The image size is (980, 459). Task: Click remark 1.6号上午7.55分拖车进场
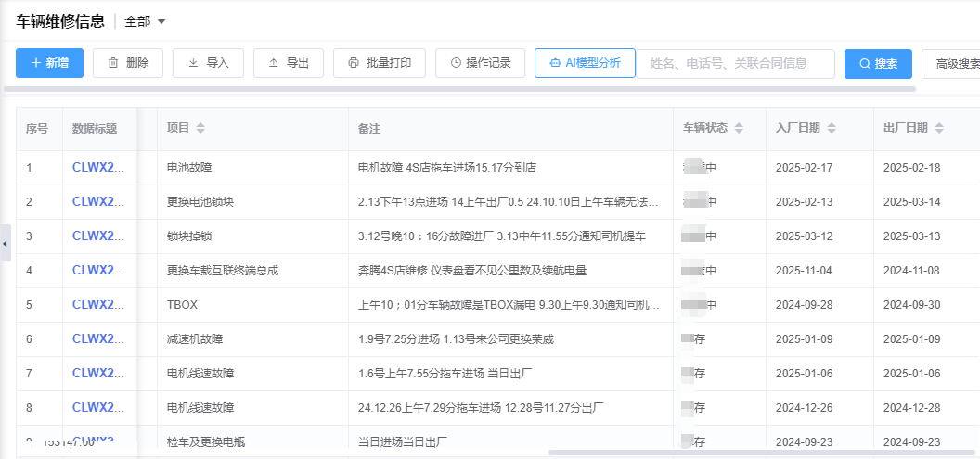coord(445,374)
